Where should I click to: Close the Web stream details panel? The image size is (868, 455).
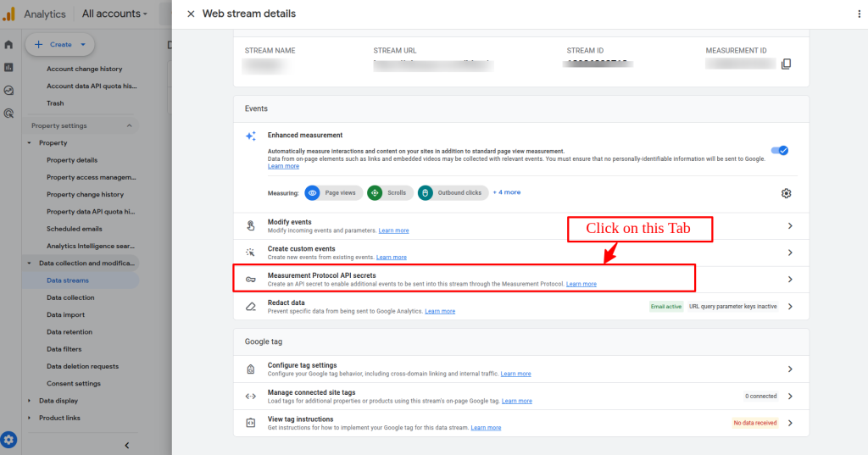coord(191,14)
